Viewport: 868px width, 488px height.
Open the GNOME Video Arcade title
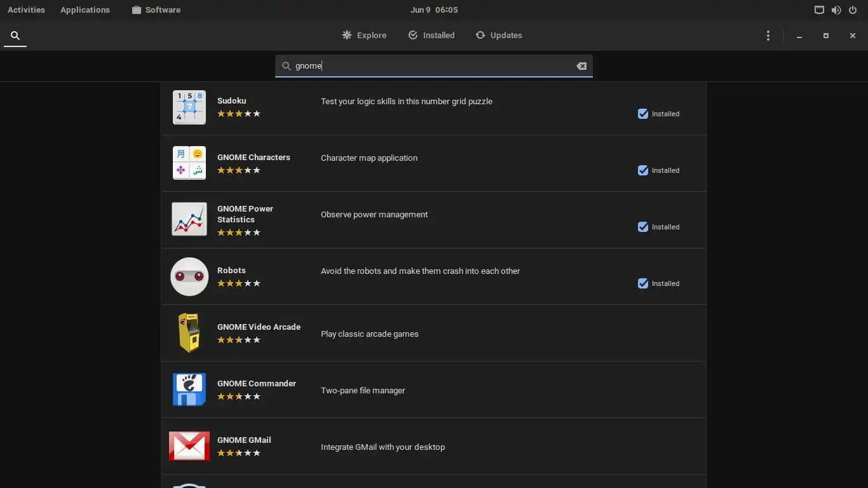[259, 327]
